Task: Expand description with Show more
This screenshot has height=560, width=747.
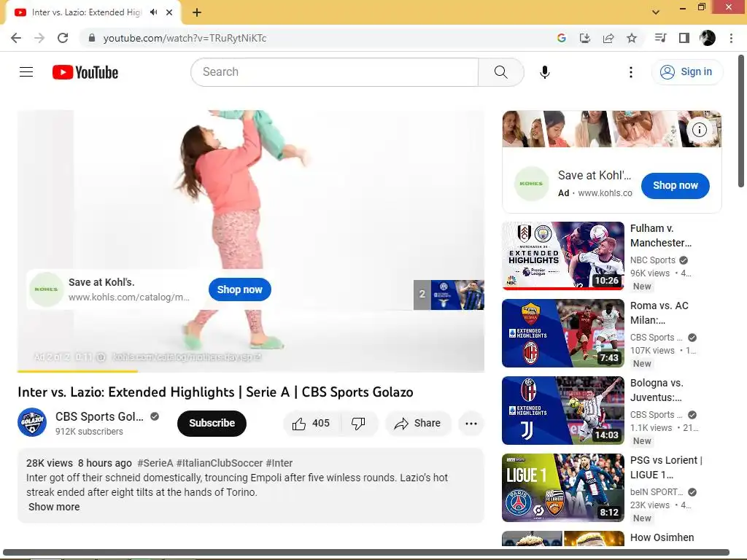Action: click(54, 507)
